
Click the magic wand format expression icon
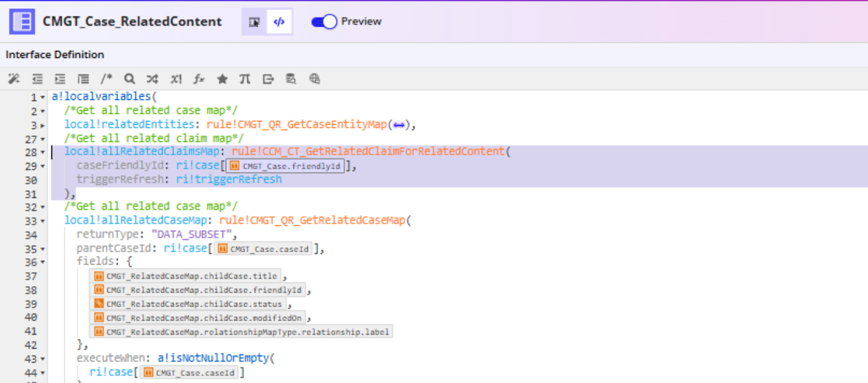tap(13, 79)
